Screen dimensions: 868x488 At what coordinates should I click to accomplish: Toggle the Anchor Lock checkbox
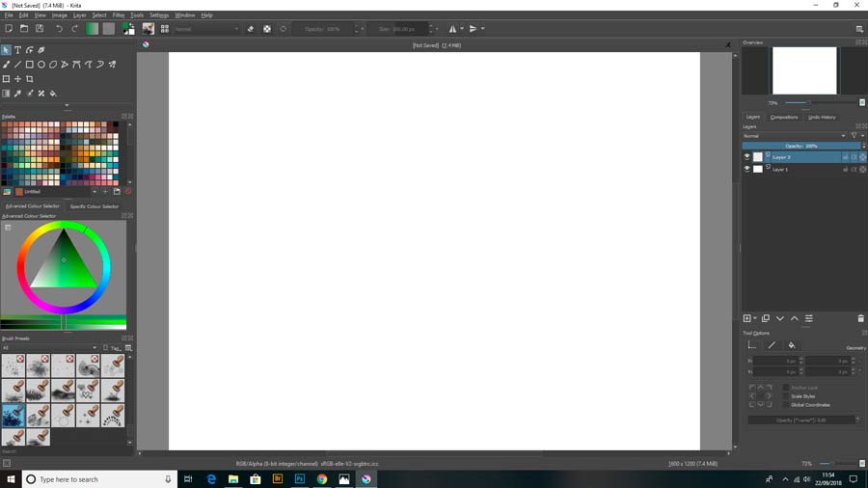[786, 388]
